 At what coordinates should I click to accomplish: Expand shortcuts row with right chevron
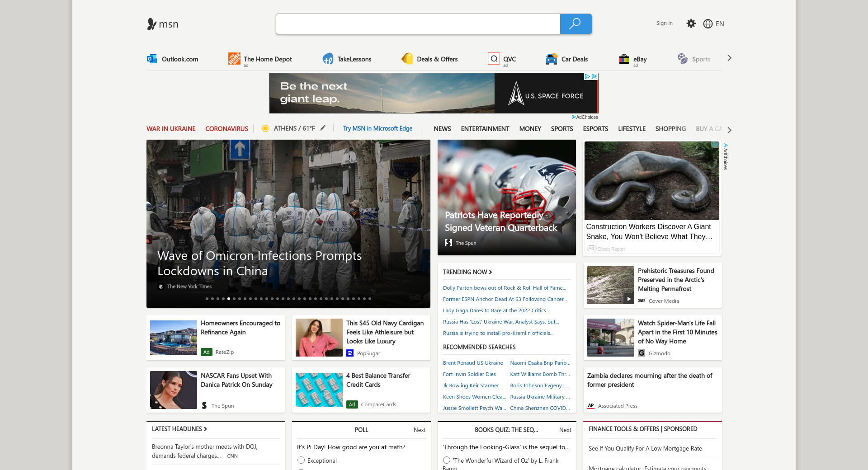coord(729,58)
